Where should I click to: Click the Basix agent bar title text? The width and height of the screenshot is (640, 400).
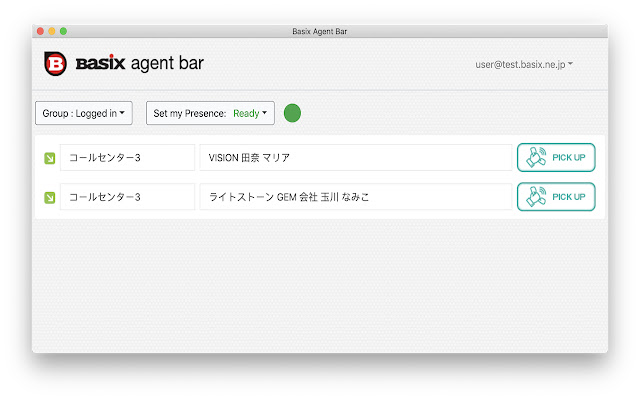coord(140,63)
